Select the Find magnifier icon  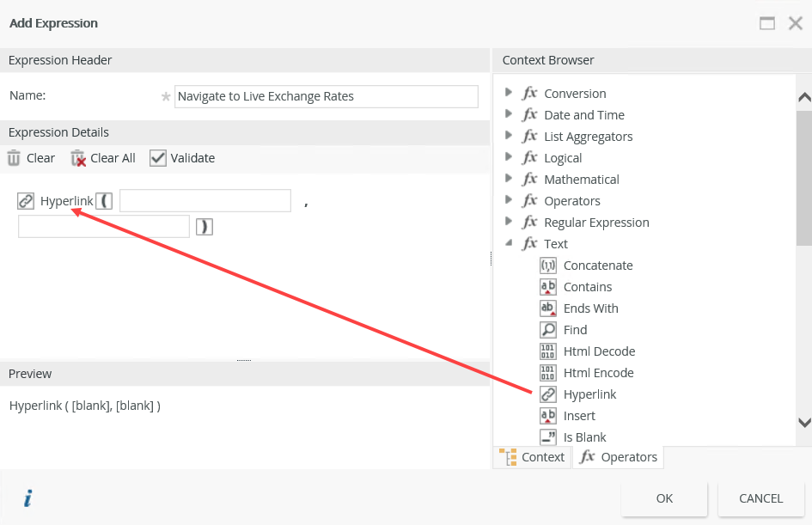coord(548,330)
